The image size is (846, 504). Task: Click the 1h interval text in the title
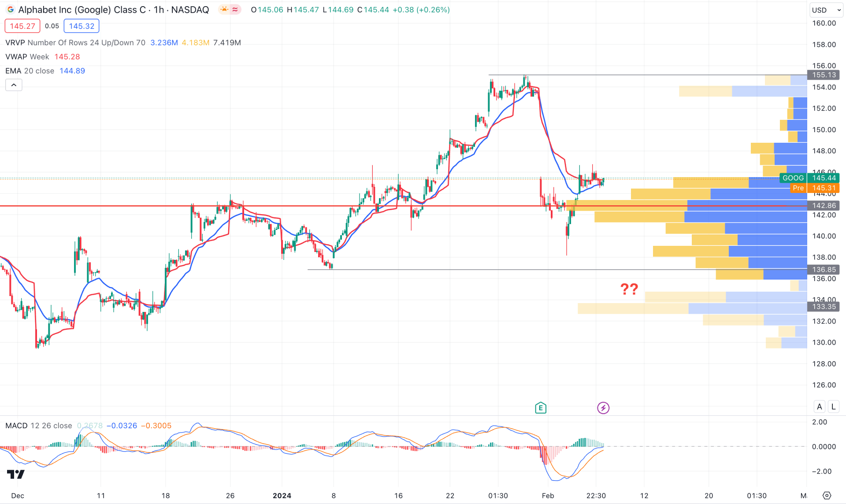[159, 10]
